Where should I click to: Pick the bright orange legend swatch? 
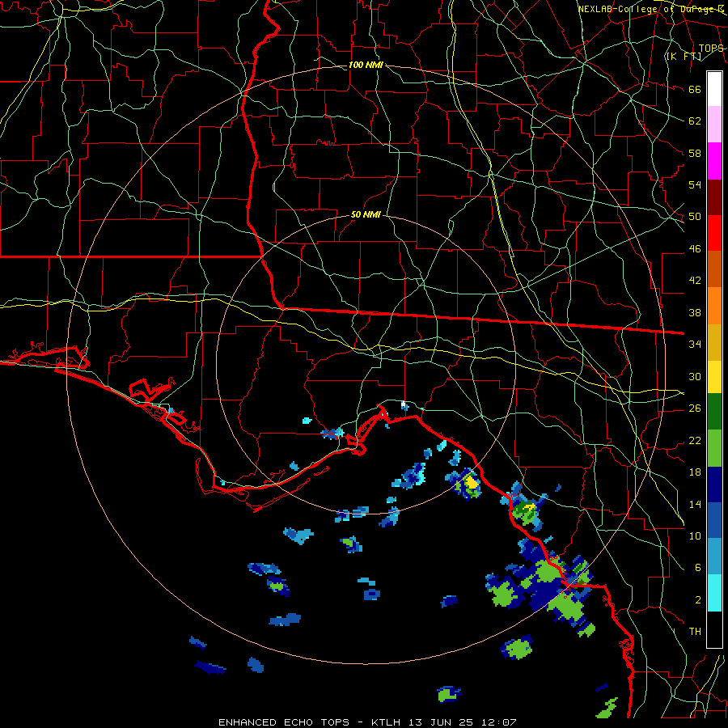tap(714, 306)
